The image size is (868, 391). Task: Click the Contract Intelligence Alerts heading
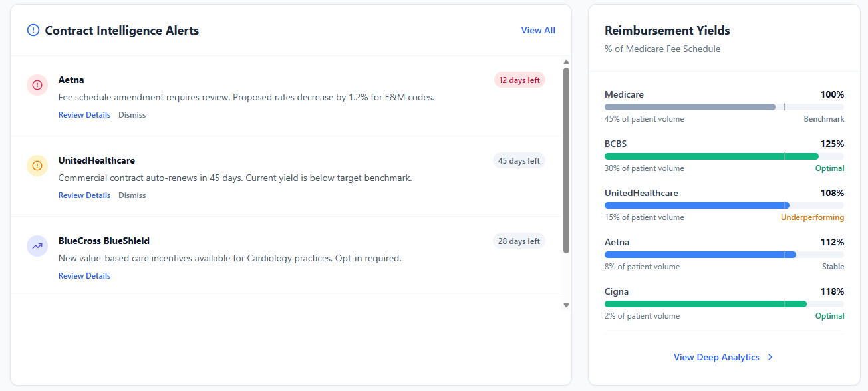click(x=122, y=31)
